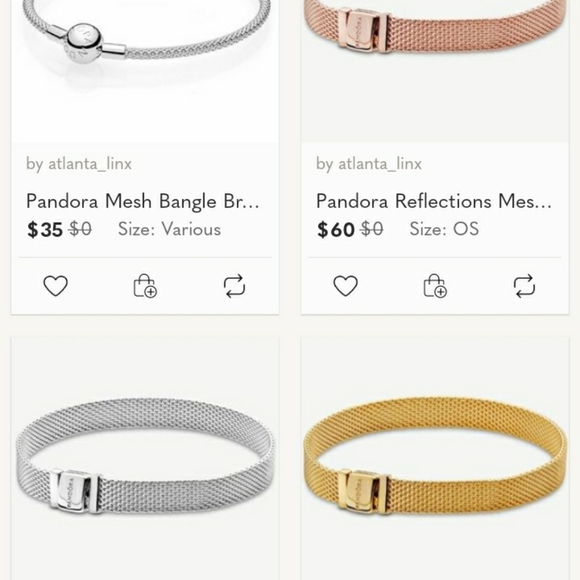The height and width of the screenshot is (580, 580).
Task: Tap the $60 price on Reflections Mesh
Action: tap(335, 229)
